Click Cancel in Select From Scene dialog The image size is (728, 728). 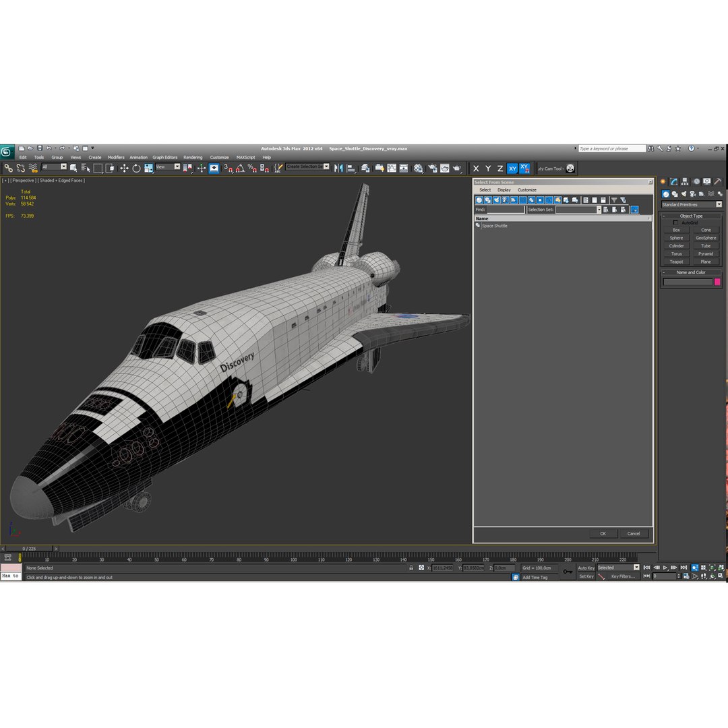pos(633,533)
